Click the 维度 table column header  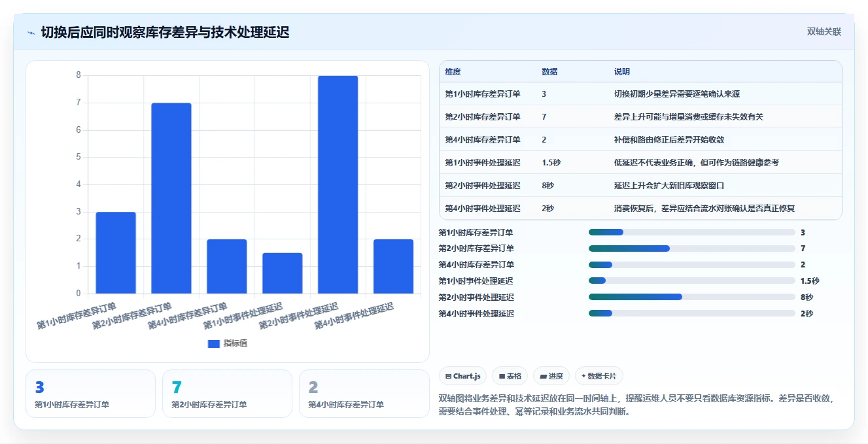(453, 72)
